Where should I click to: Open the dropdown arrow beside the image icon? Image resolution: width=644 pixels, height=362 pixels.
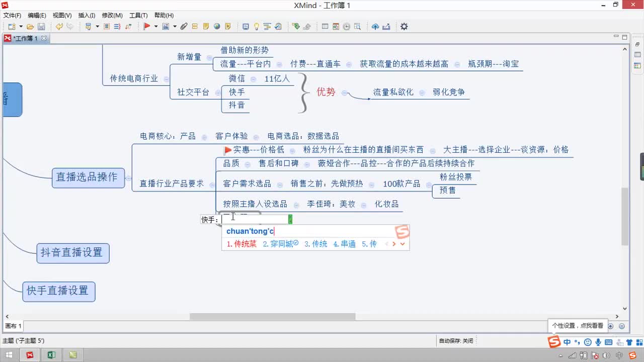click(x=175, y=26)
